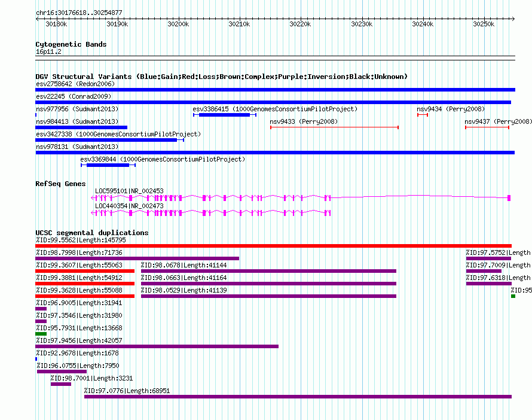Select the nsv977956 (Sudmant2013) variant label

click(x=77, y=109)
